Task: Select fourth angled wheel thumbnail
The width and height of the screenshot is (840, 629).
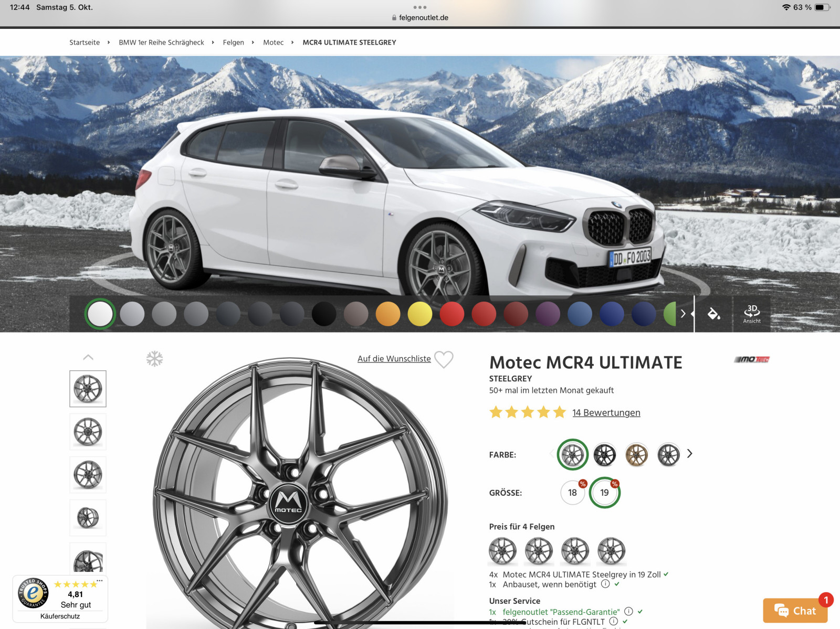Action: [88, 518]
